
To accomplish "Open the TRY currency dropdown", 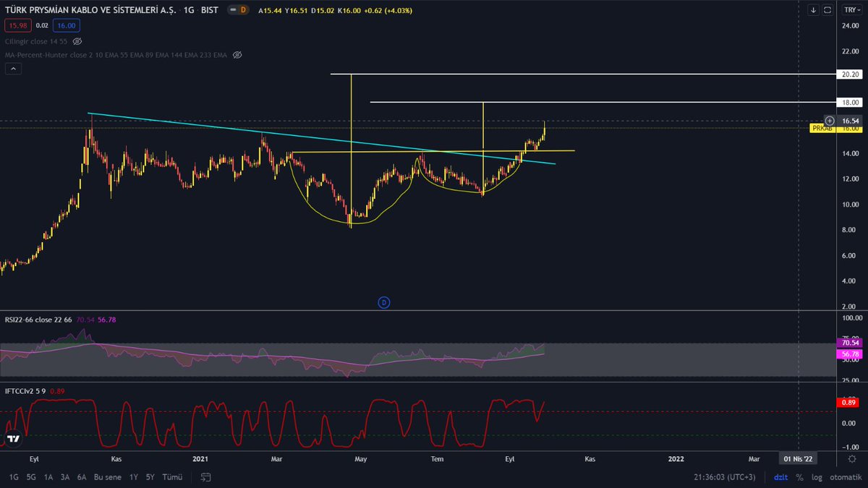I will [x=851, y=10].
